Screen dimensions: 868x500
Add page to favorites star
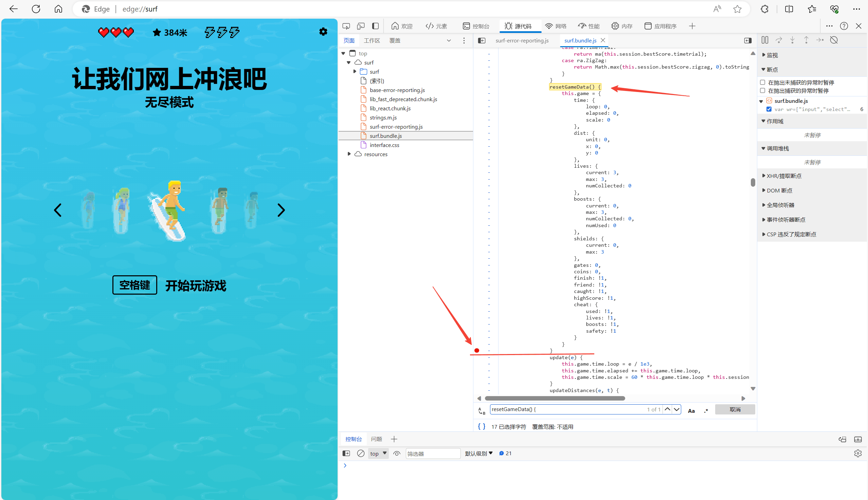point(737,9)
